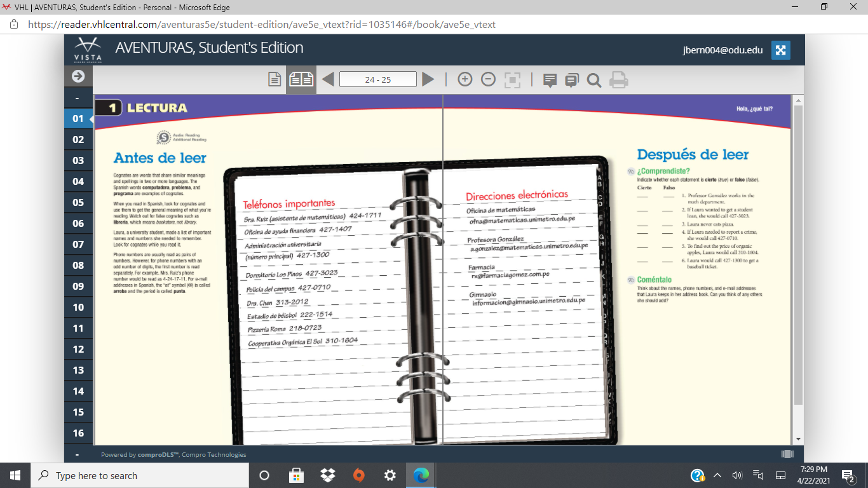Click the browser address bar URL
This screenshot has width=868, height=488.
point(262,25)
